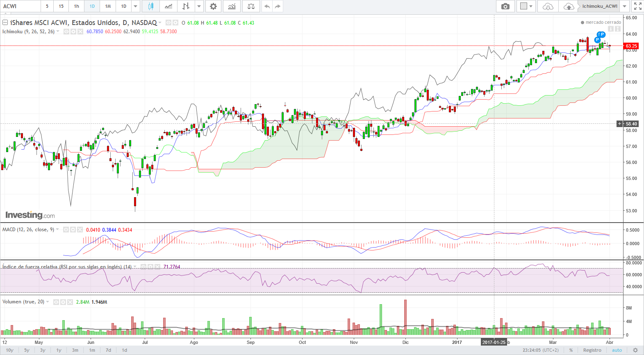Load chart layout from cloud
This screenshot has height=355, width=644.
548,6
